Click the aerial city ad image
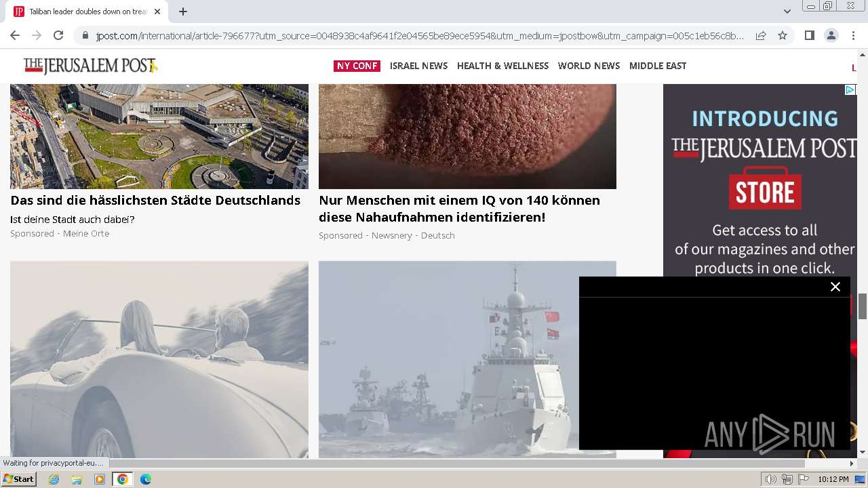This screenshot has width=868, height=488. [x=159, y=136]
